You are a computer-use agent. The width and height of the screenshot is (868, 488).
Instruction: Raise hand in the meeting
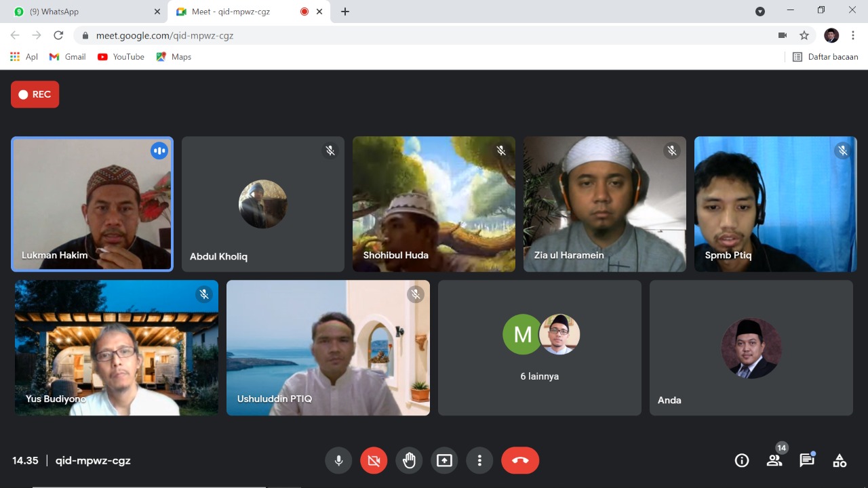[x=409, y=460]
